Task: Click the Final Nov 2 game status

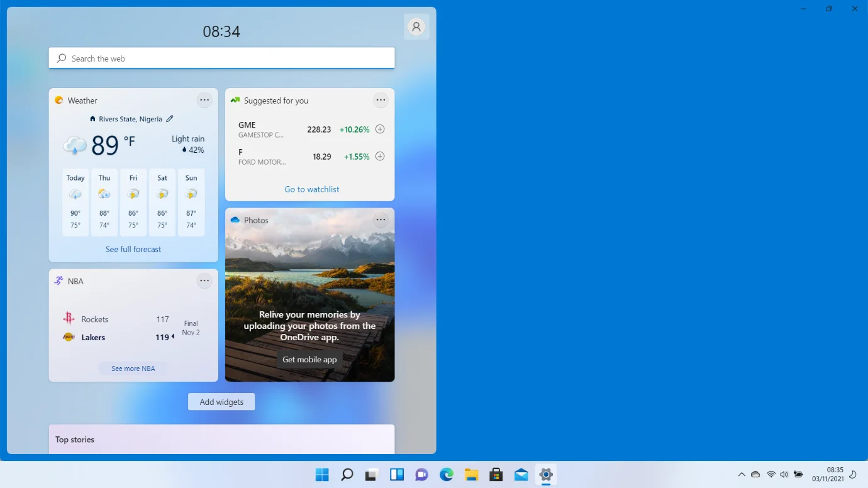Action: click(191, 328)
